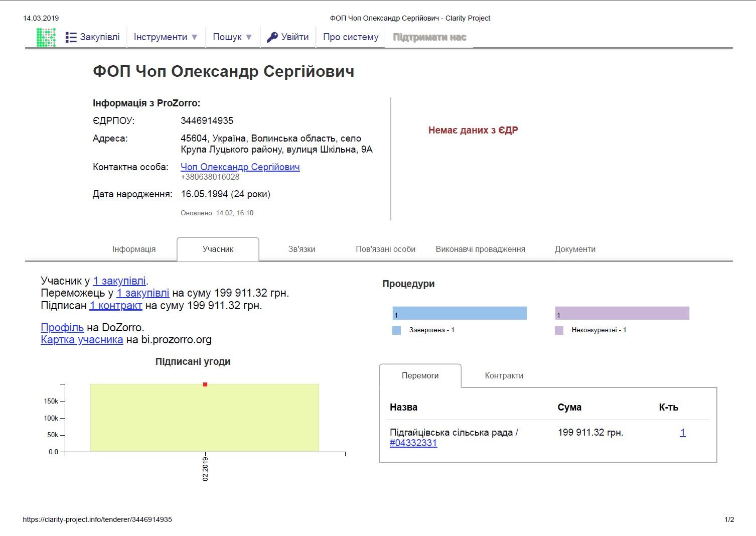The width and height of the screenshot is (756, 536).
Task: Expand the Інструменти dropdown menu
Action: [x=166, y=37]
